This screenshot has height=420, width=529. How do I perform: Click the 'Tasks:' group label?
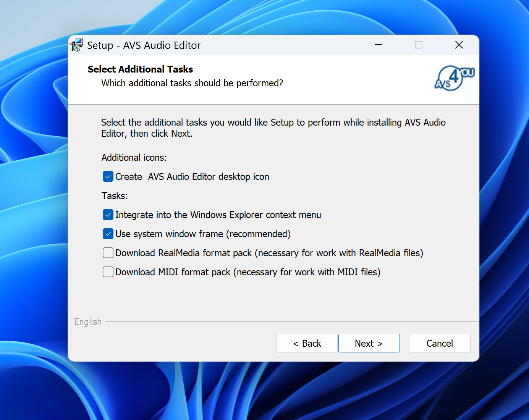click(x=115, y=196)
